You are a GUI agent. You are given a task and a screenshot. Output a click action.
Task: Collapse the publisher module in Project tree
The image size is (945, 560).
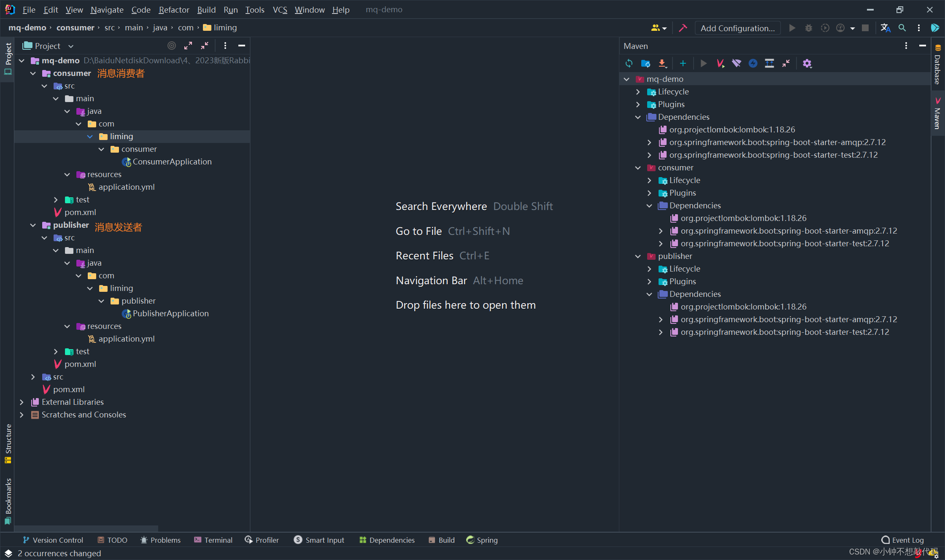pos(33,225)
